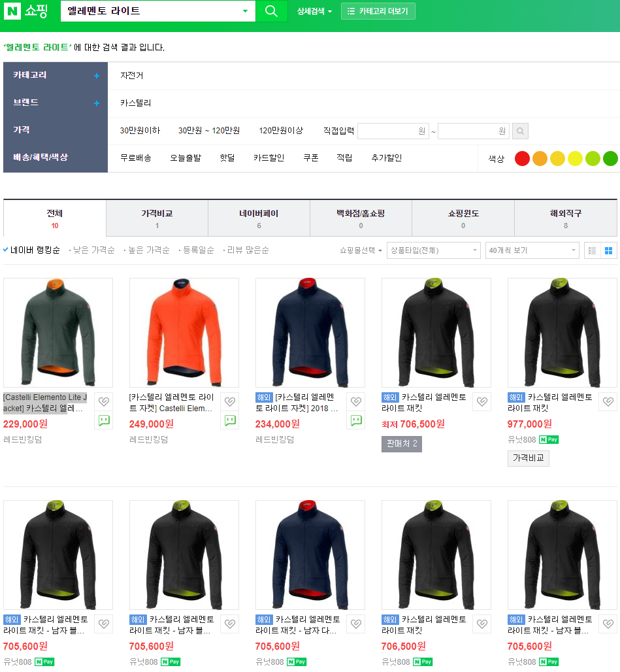The width and height of the screenshot is (620, 672).
Task: Toggle 쿠폰 filter
Action: [x=311, y=158]
